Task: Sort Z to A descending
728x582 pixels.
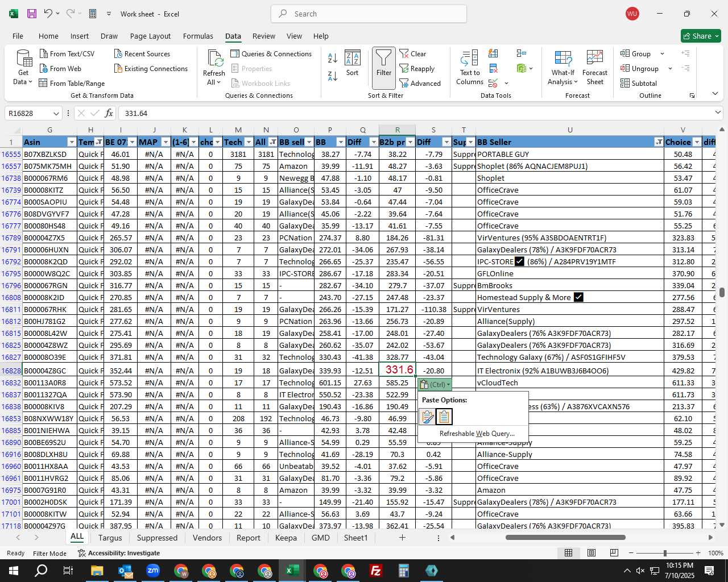Action: [333, 76]
